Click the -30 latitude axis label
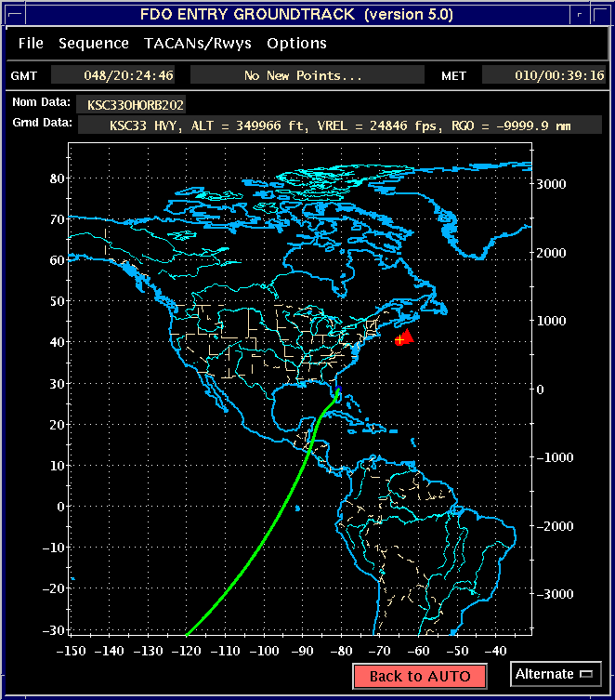 (54, 630)
